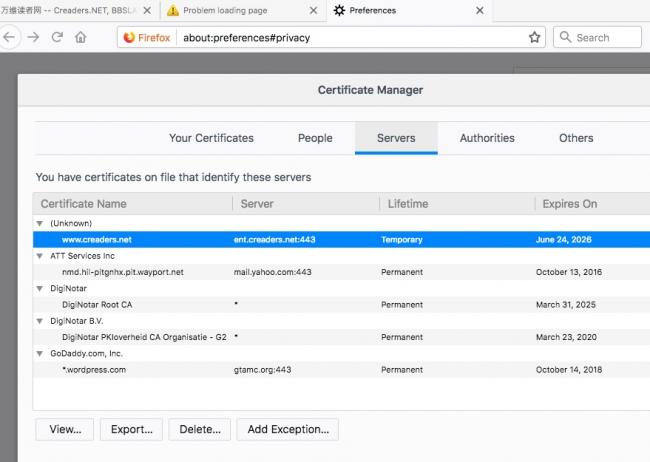650x462 pixels.
Task: Collapse the GoDaddy.com, Inc. group
Action: click(x=40, y=354)
